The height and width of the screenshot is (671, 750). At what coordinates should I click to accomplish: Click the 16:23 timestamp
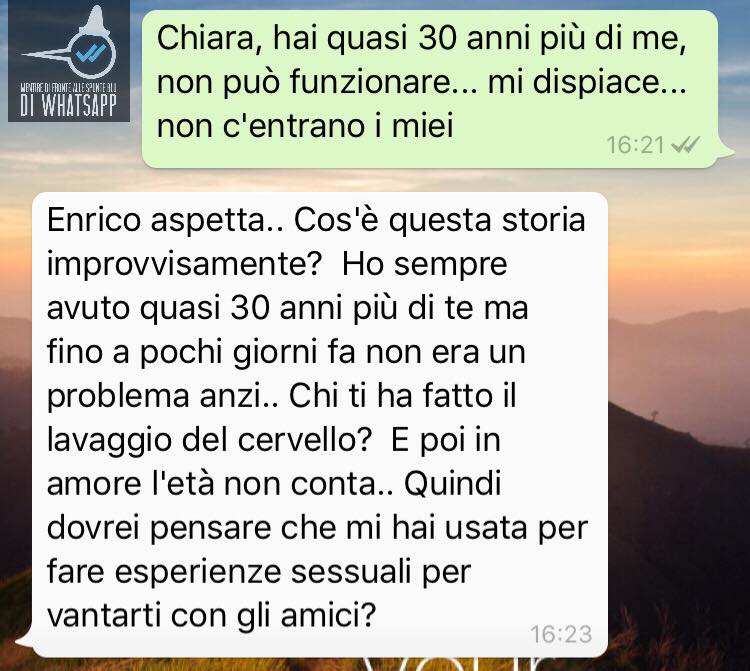(561, 635)
